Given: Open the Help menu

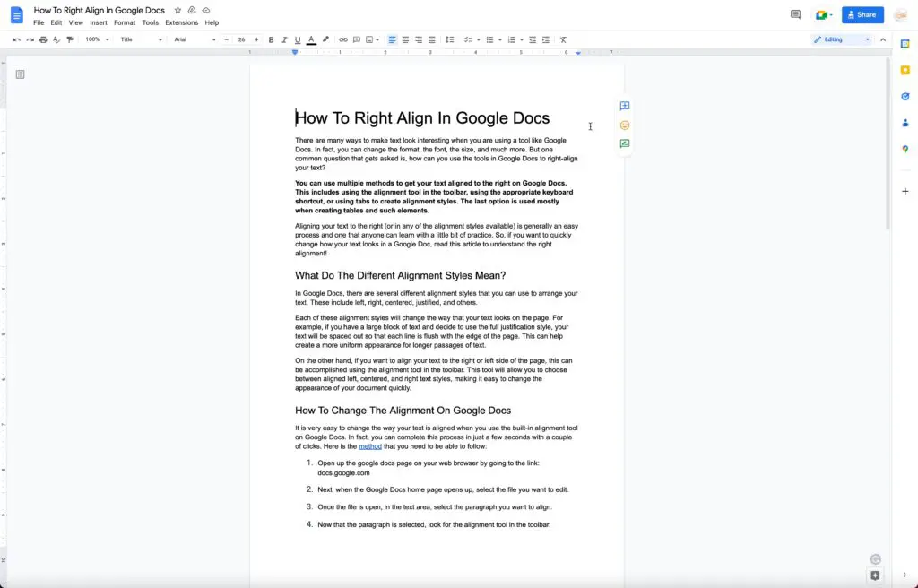Looking at the screenshot, I should pos(212,22).
